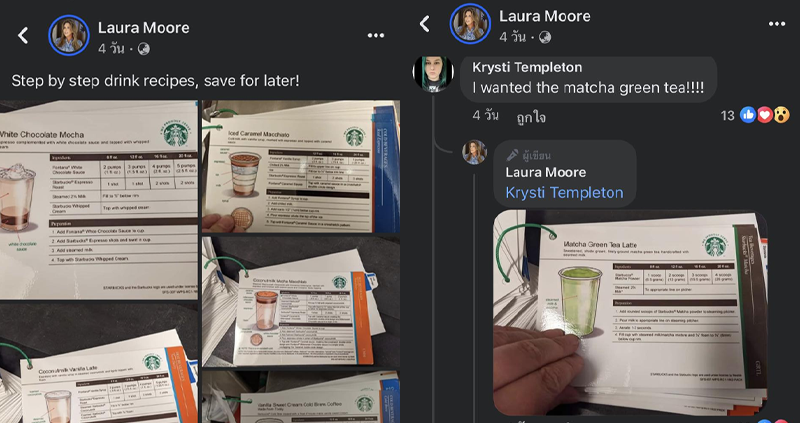This screenshot has height=423, width=800.
Task: Open Krysti Templeton's avatar in comments
Action: point(433,74)
